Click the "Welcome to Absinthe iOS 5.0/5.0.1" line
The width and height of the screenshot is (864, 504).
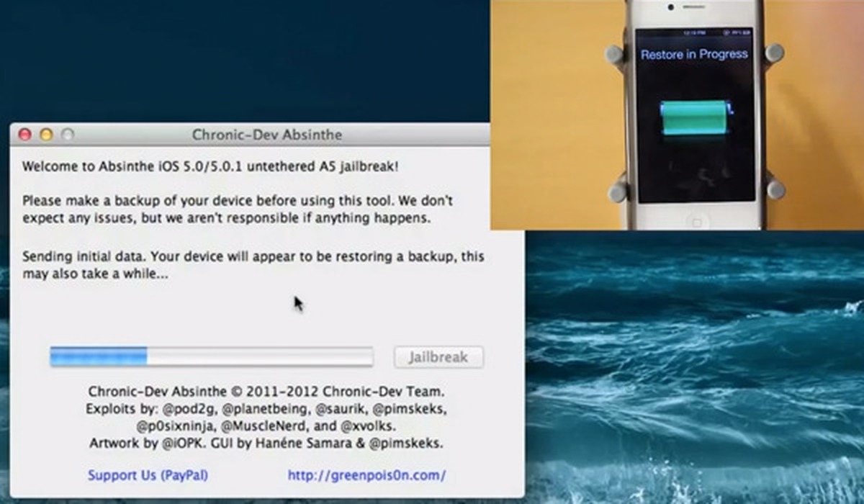pos(210,166)
